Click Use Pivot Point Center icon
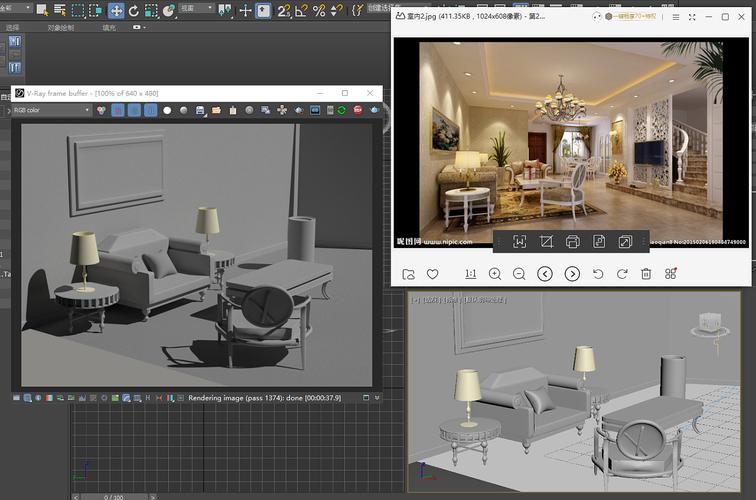 click(225, 10)
